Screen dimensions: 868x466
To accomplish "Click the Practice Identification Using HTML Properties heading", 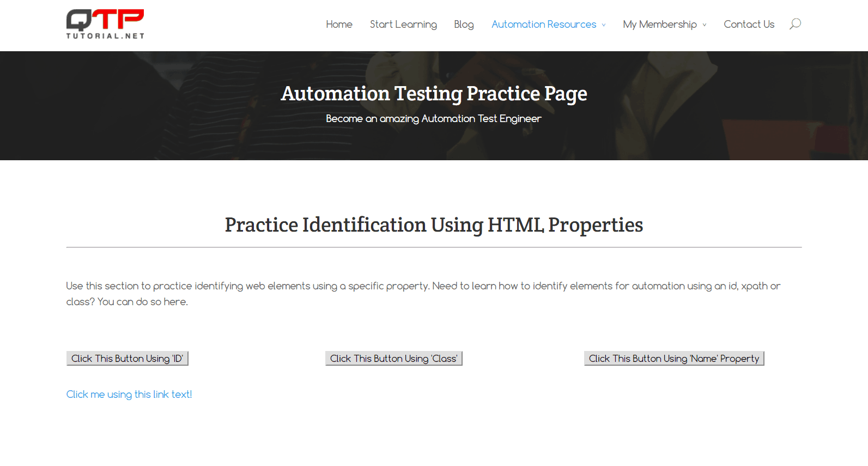I will pos(434,225).
